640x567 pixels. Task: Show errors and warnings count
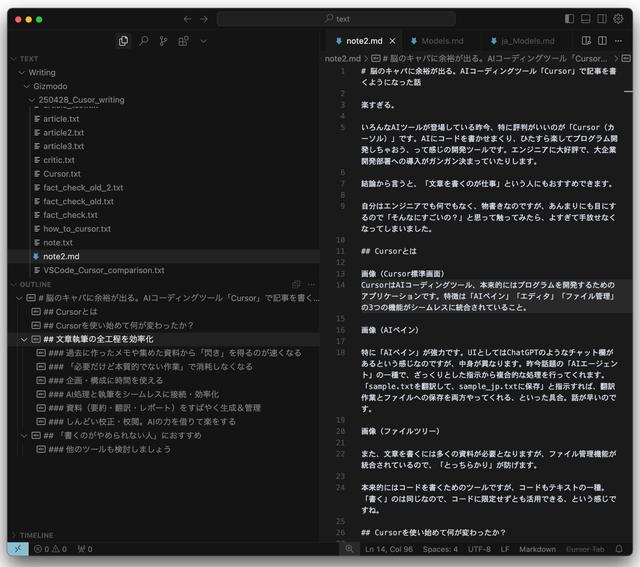[50, 549]
